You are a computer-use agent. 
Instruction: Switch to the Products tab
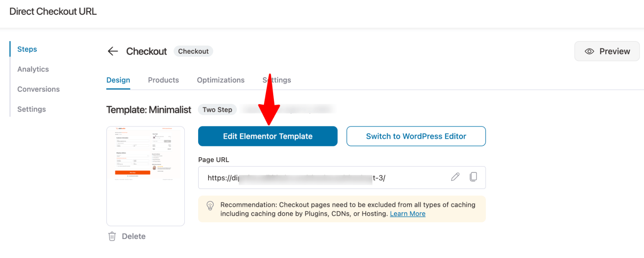pyautogui.click(x=163, y=80)
